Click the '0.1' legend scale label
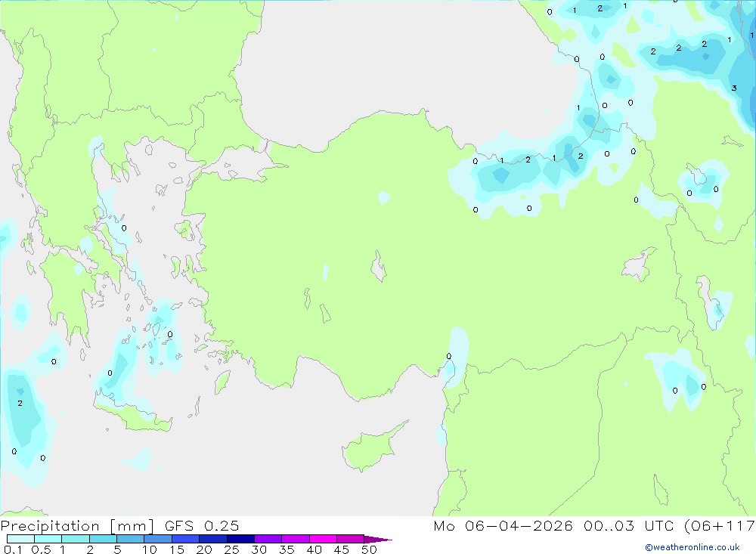 tap(13, 549)
